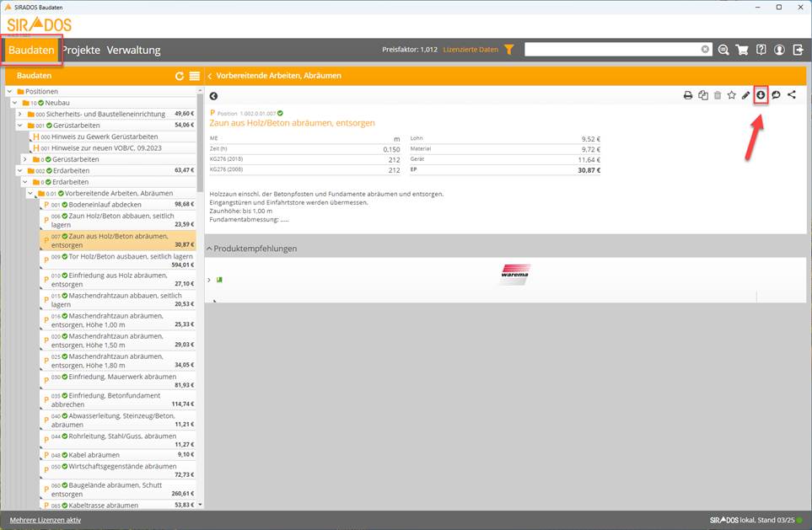The width and height of the screenshot is (812, 530).
Task: Open the shopping cart
Action: [742, 50]
